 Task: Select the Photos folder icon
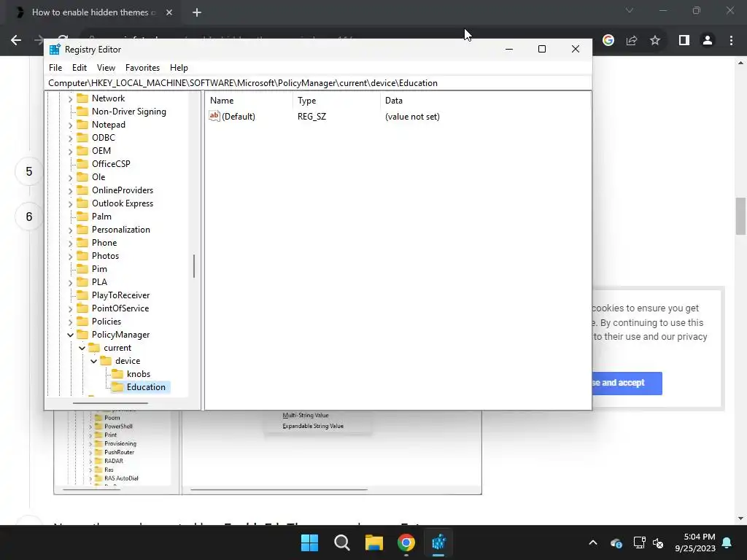click(x=83, y=256)
